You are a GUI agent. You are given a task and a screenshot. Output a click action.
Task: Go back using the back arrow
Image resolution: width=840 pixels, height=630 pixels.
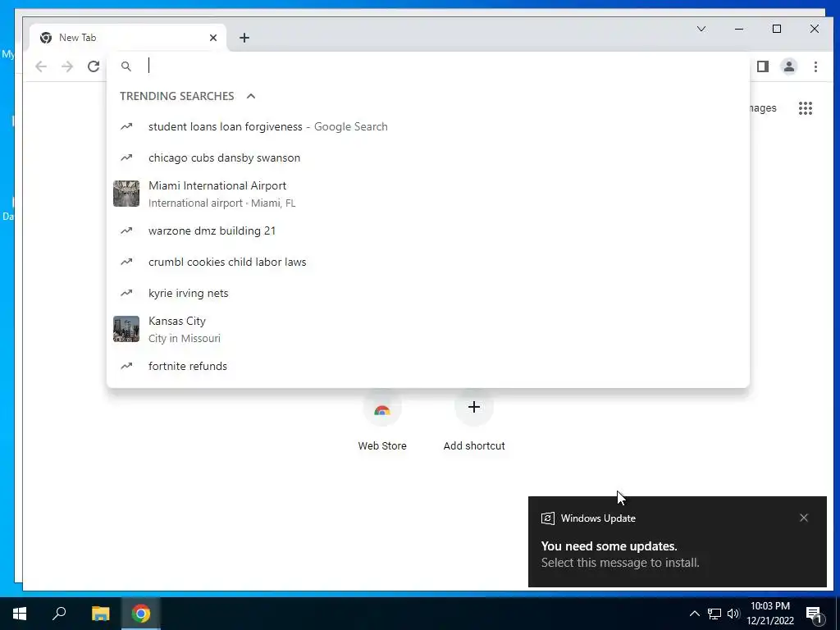click(41, 66)
